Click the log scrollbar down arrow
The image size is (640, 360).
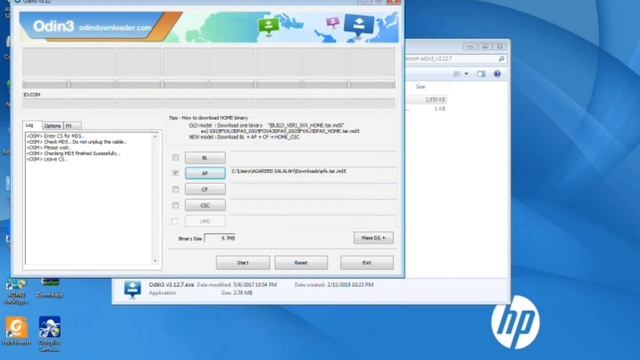tap(155, 260)
